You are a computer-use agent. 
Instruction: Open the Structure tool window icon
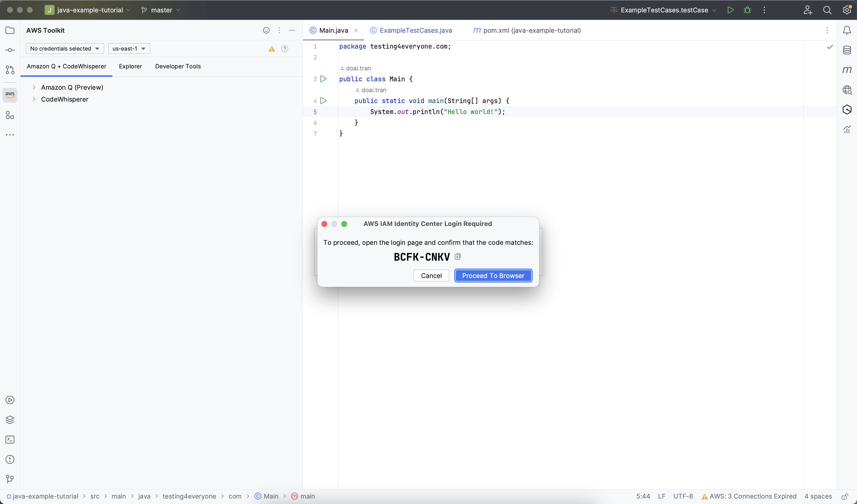(10, 115)
